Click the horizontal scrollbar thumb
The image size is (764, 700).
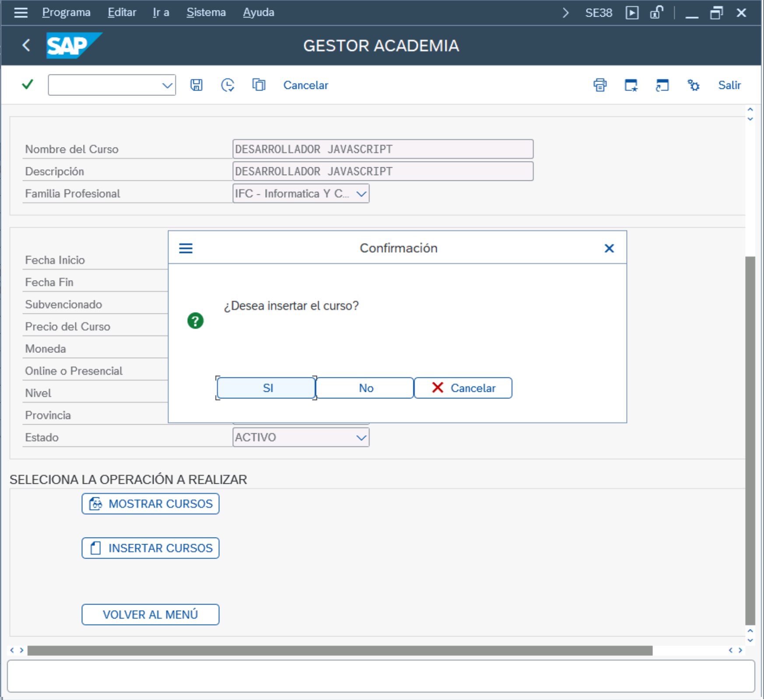(340, 651)
